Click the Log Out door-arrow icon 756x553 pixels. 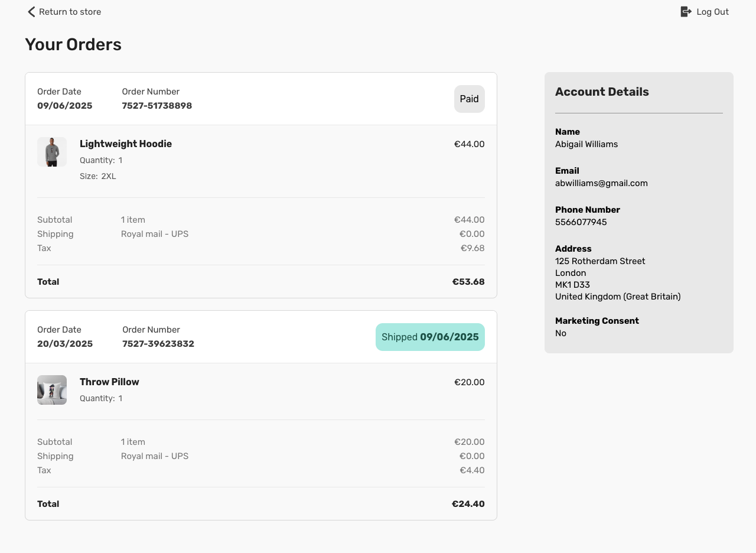(686, 12)
